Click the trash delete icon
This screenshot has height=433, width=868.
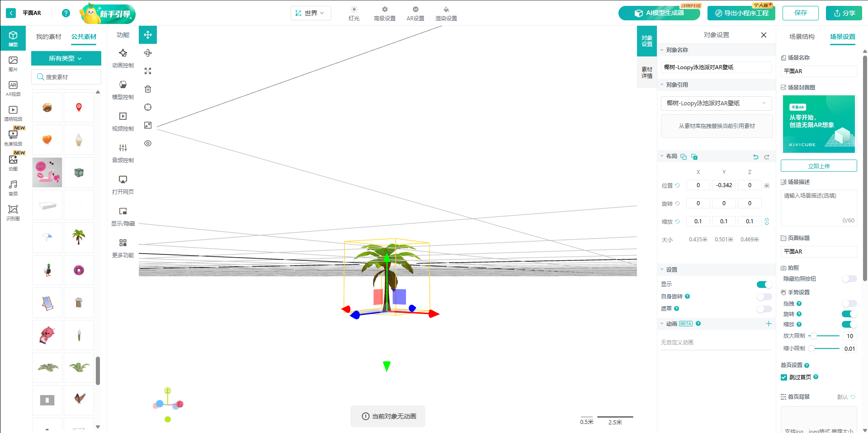[148, 89]
